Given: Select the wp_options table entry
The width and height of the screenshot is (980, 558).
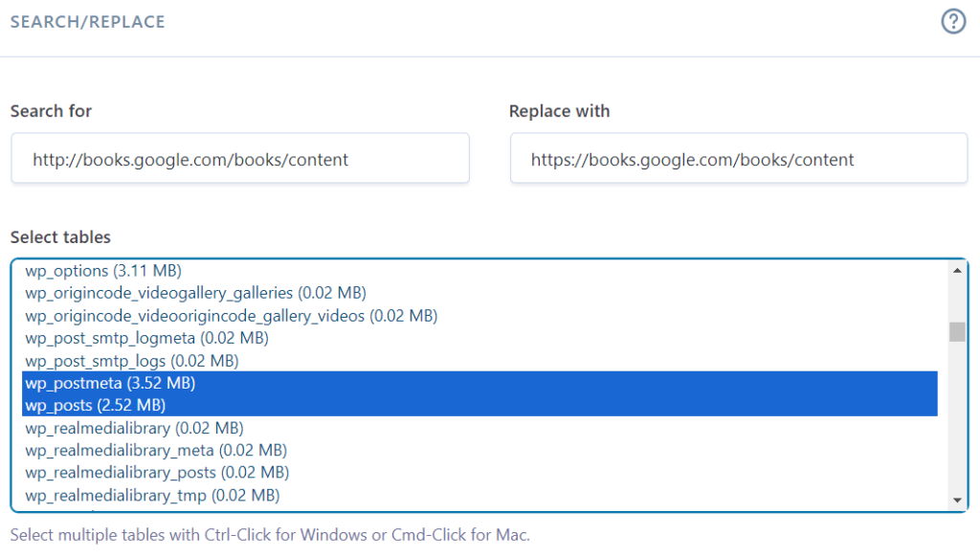Looking at the screenshot, I should [103, 271].
